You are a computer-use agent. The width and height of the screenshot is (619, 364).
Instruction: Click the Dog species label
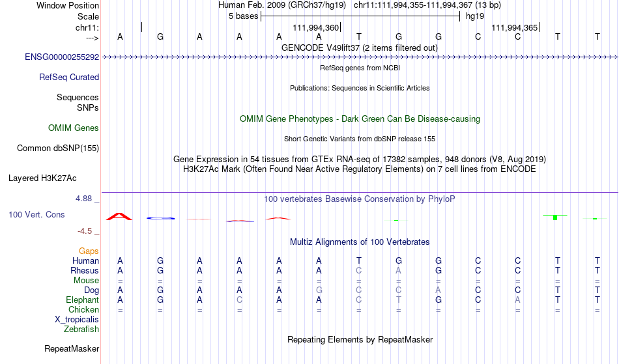(91, 290)
